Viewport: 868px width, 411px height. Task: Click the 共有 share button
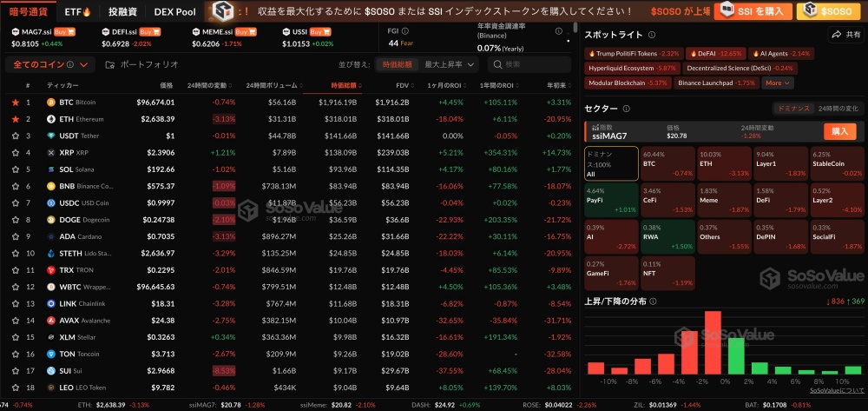point(845,35)
